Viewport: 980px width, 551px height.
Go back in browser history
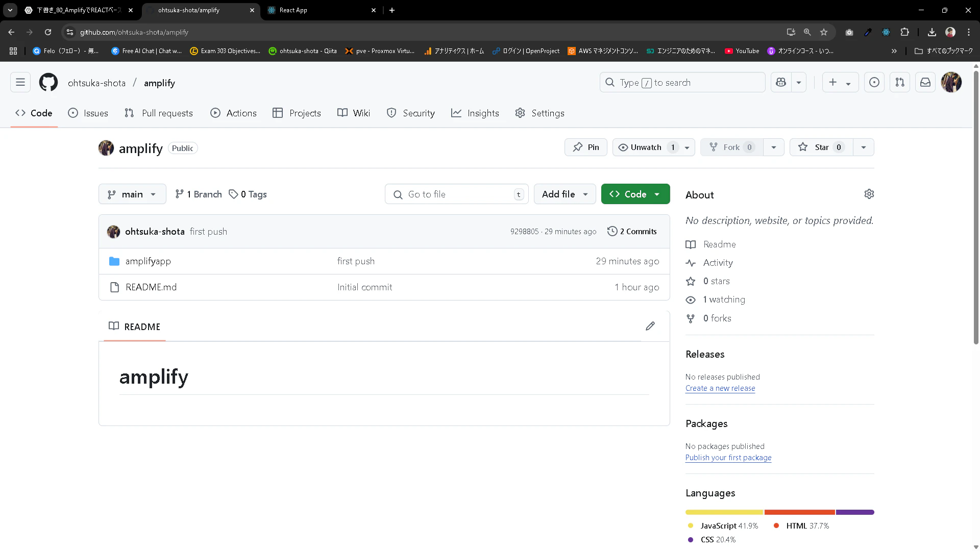click(11, 32)
